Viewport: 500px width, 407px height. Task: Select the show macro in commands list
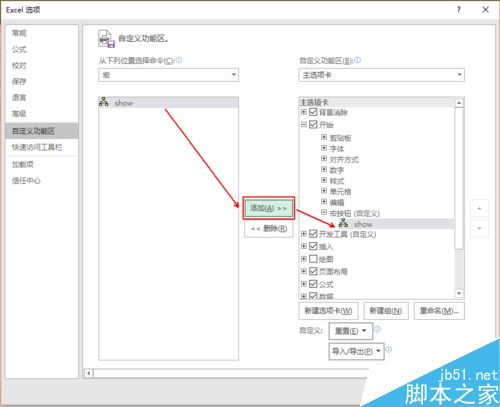[169, 102]
